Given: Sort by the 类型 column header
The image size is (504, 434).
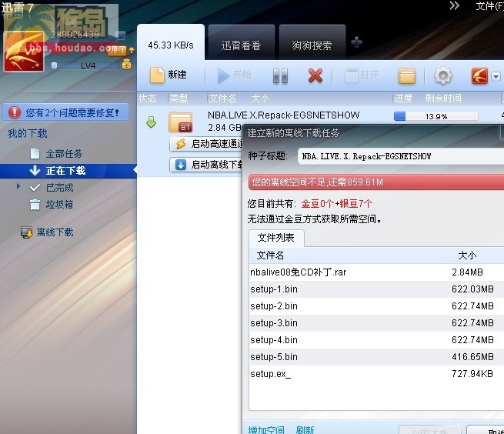Looking at the screenshot, I should pos(179,98).
